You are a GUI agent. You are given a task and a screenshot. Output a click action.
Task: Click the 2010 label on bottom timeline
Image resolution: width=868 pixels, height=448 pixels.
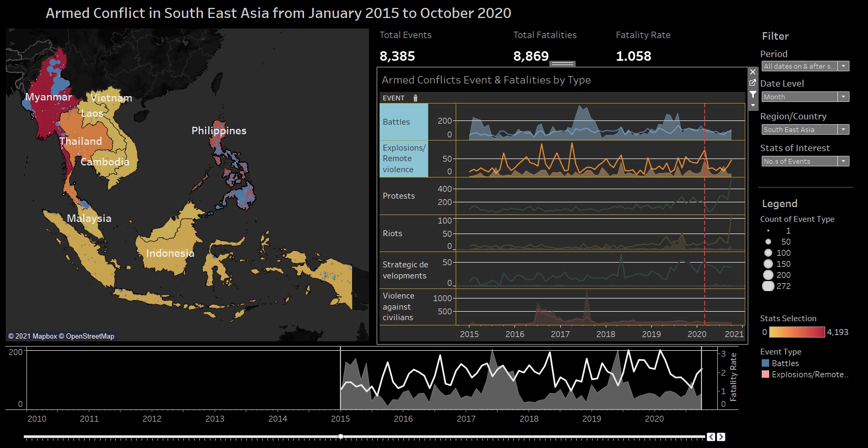37,418
